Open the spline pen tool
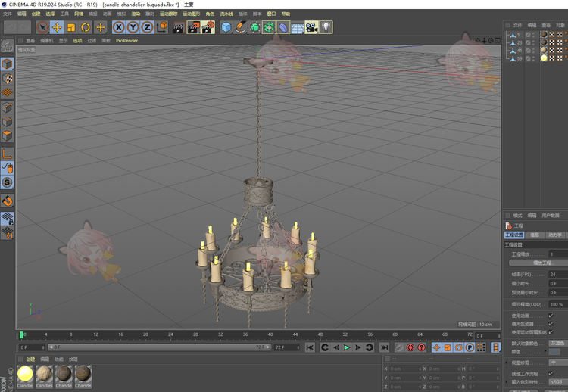The image size is (568, 392). 241,27
